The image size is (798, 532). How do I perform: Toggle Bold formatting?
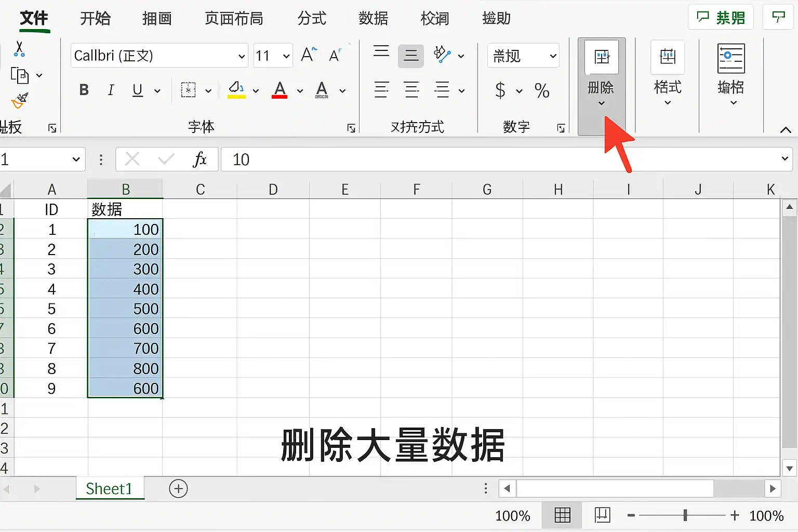84,90
